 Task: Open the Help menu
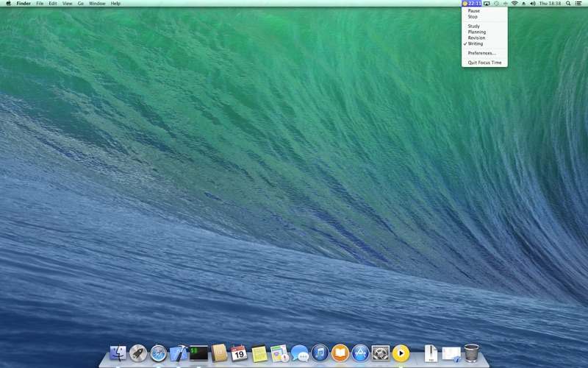point(115,4)
